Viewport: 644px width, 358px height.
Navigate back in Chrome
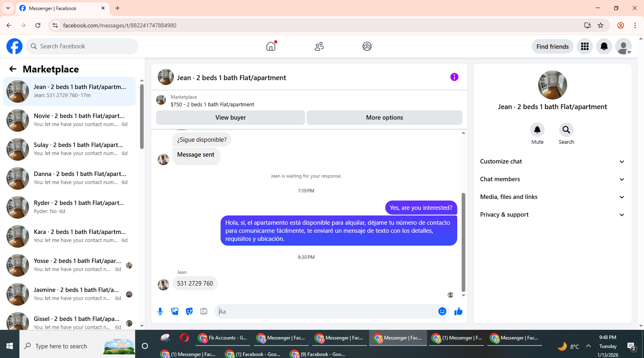[9, 25]
